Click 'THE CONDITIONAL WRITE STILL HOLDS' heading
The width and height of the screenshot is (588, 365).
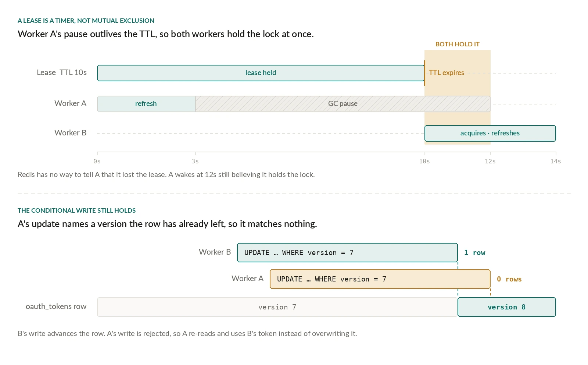tap(77, 210)
